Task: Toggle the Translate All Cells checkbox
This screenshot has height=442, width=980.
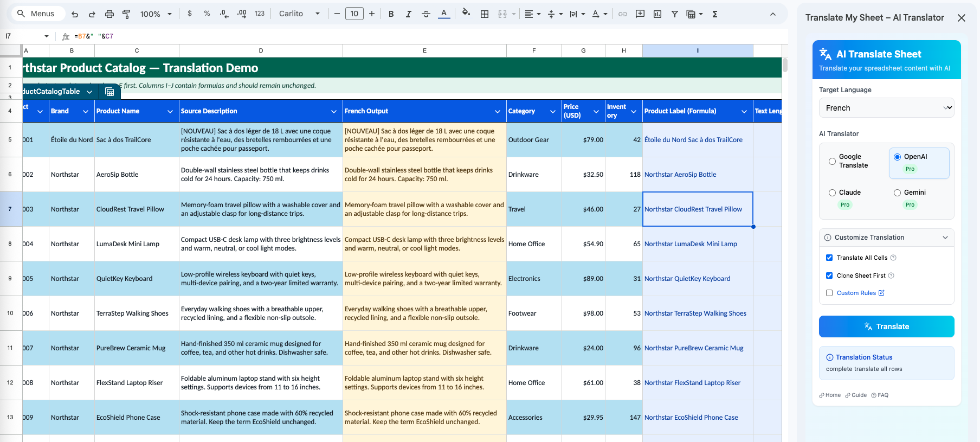Action: (829, 258)
